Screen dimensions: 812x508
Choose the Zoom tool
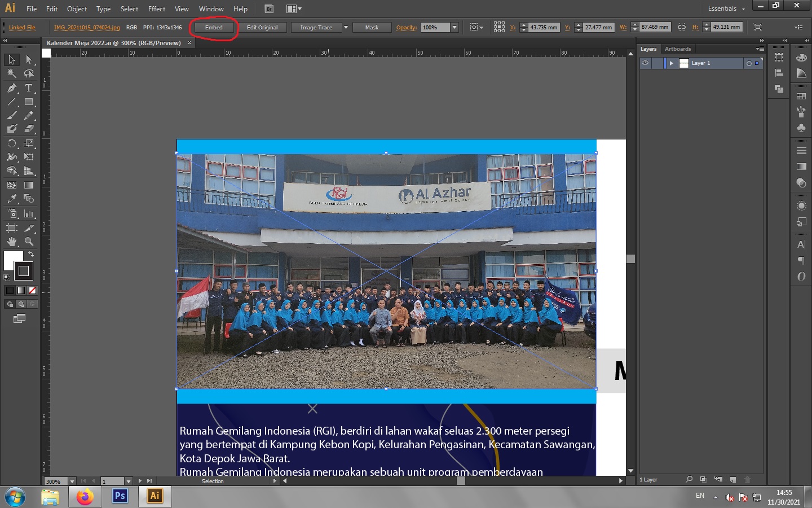point(29,242)
